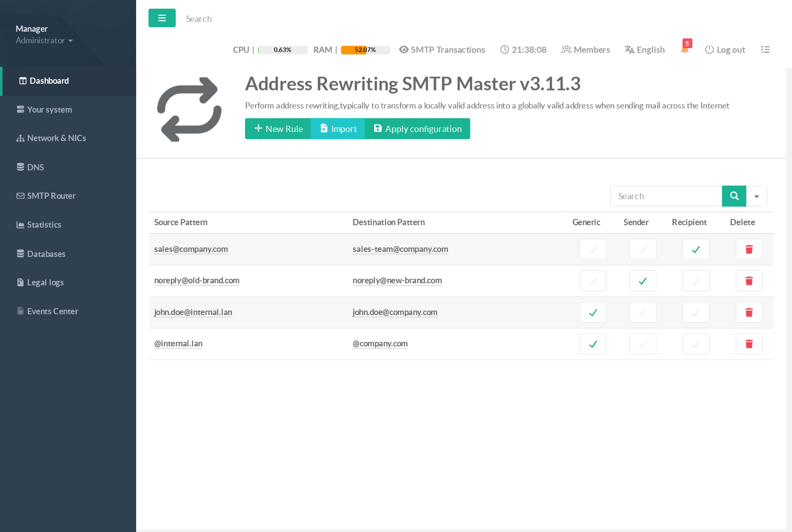Click the large address rewriting arrows icon
The image size is (792, 532).
[189, 109]
